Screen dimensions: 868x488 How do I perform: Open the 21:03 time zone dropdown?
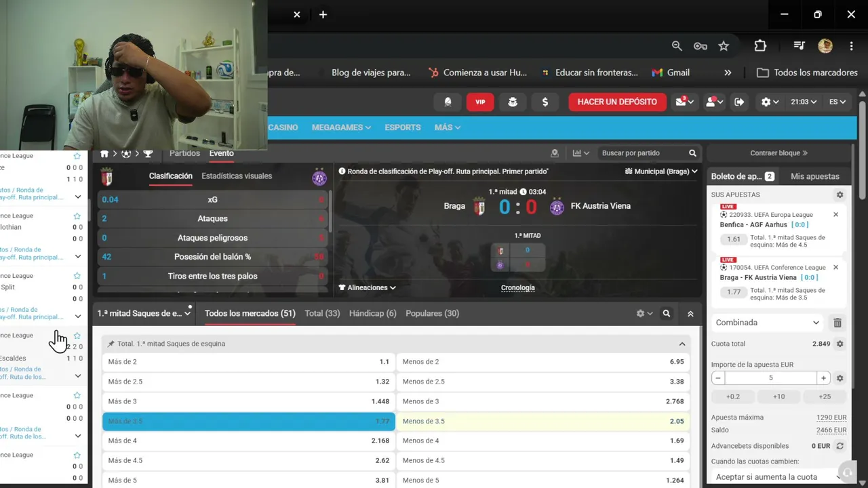pyautogui.click(x=804, y=102)
